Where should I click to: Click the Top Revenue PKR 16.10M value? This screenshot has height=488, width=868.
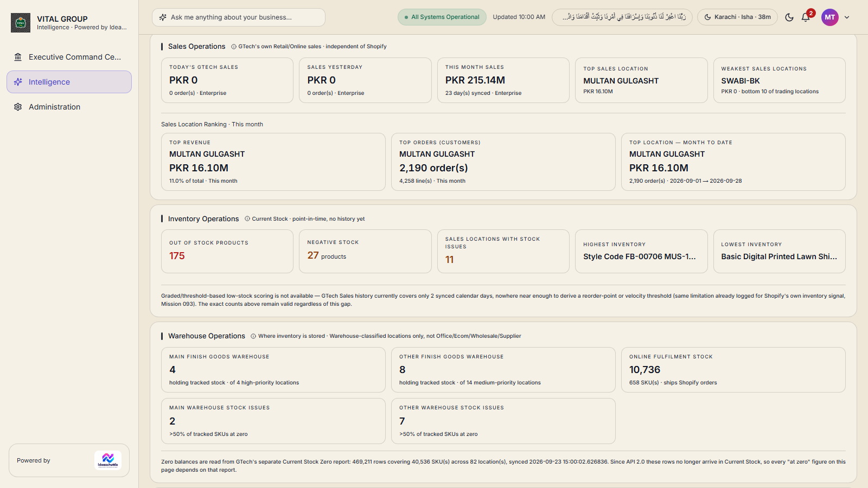coord(199,168)
